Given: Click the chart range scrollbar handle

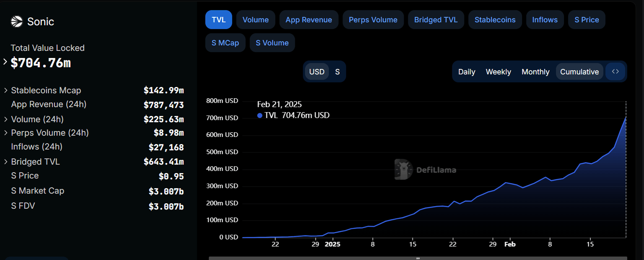Looking at the screenshot, I should tap(418, 257).
